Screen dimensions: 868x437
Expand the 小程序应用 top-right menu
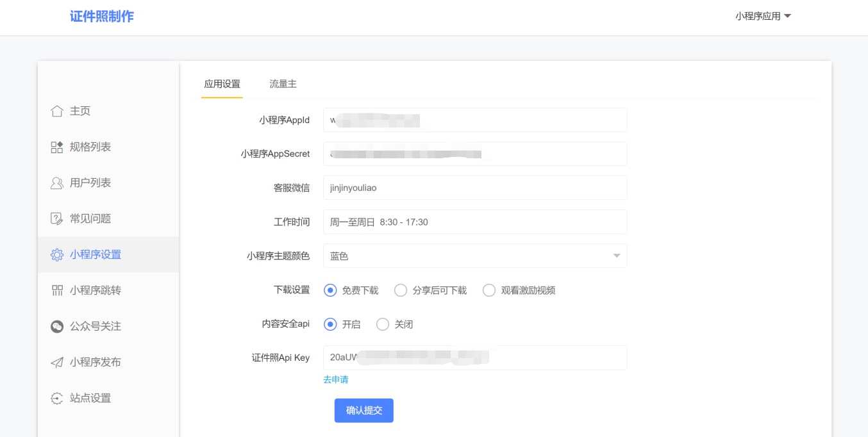pos(763,16)
